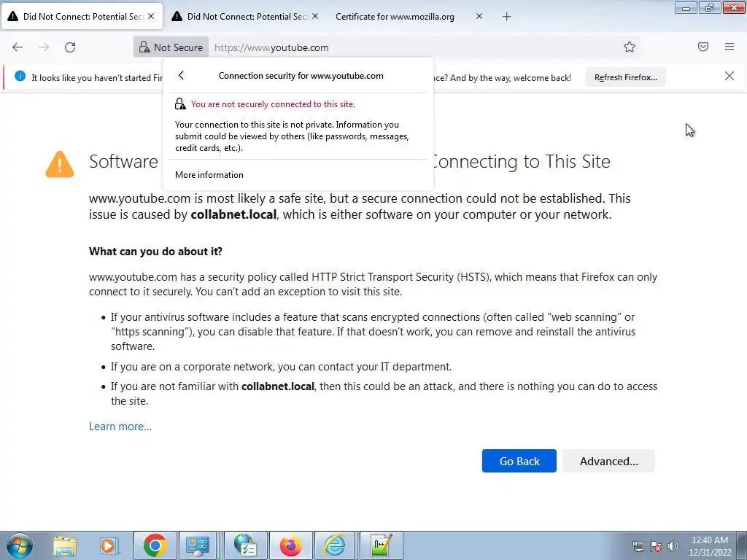Switch to the first Did Not Connect tab
Image resolution: width=747 pixels, height=560 pixels.
pos(82,16)
